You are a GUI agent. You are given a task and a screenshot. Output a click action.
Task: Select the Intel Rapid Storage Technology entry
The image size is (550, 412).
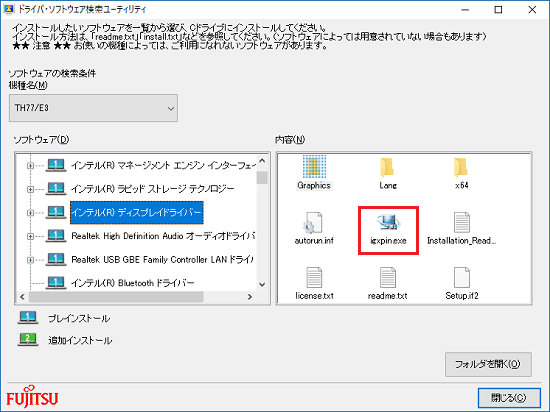click(153, 189)
